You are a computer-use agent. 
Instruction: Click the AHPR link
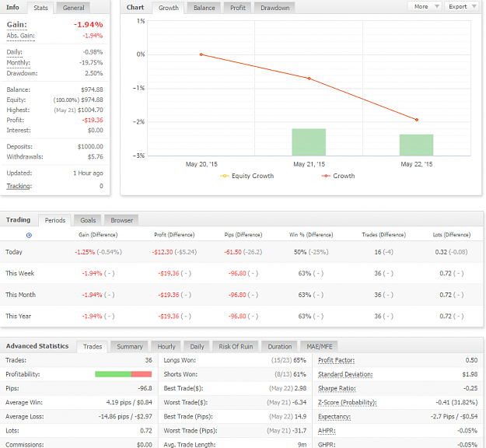click(327, 431)
